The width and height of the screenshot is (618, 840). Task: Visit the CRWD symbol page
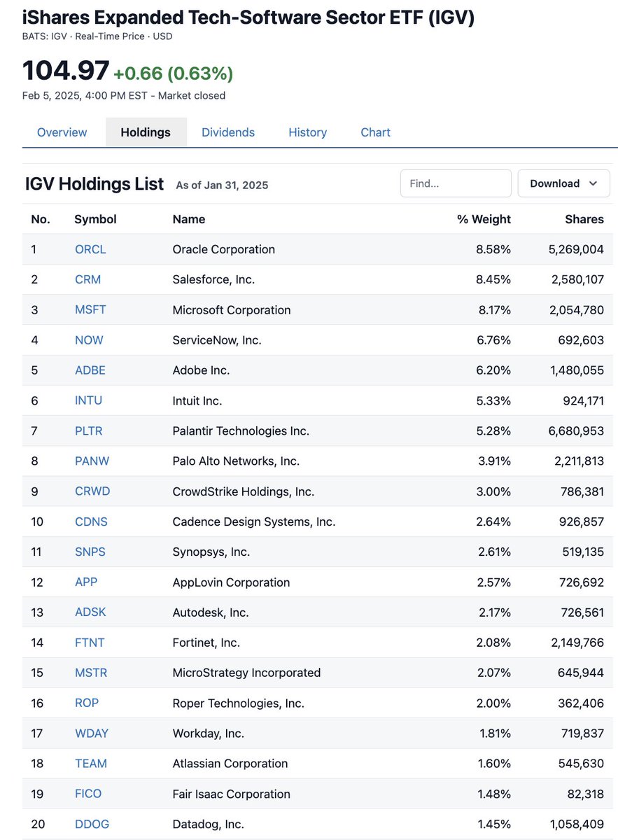coord(92,491)
